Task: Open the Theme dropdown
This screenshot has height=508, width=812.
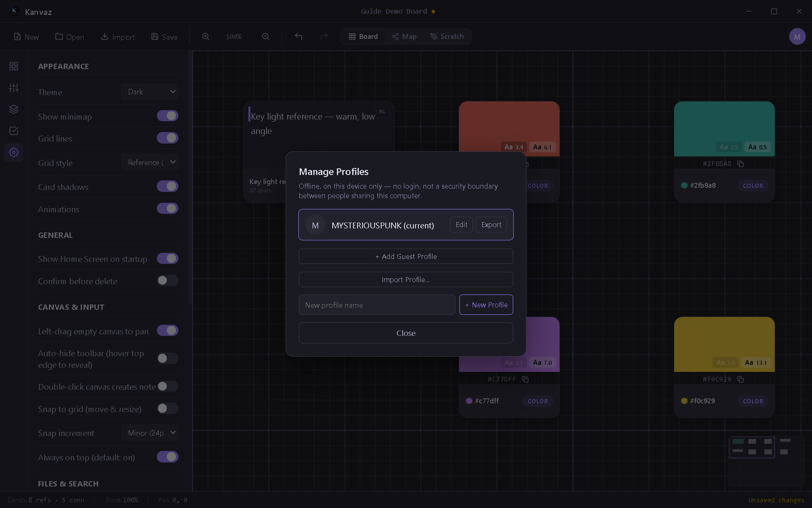Action: coord(150,91)
